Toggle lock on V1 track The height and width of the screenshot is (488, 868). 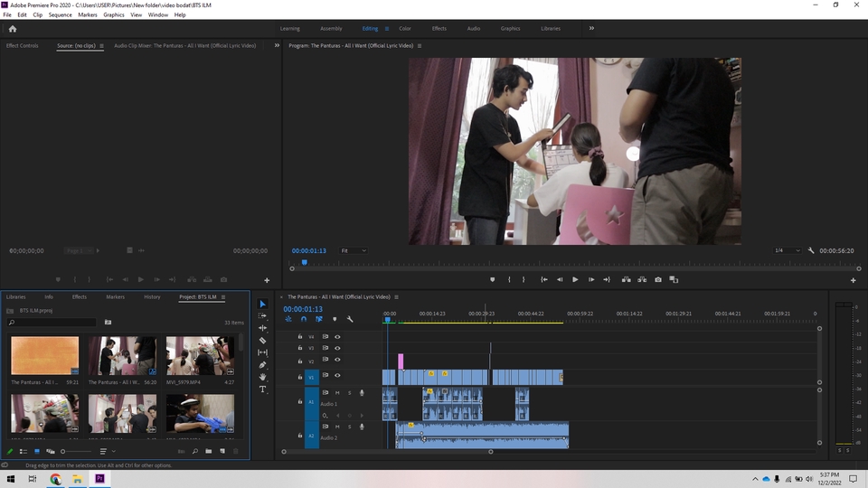(300, 377)
